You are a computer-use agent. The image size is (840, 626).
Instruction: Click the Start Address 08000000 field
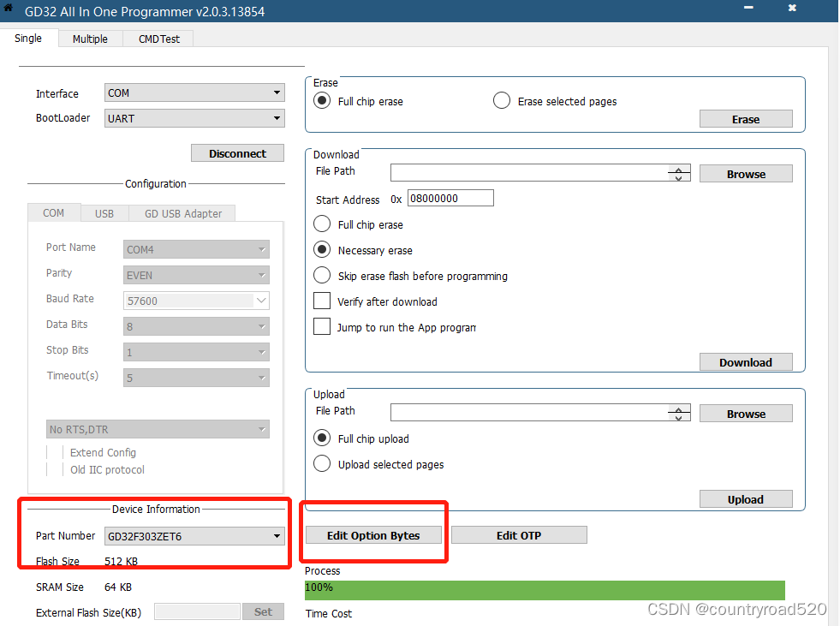450,198
